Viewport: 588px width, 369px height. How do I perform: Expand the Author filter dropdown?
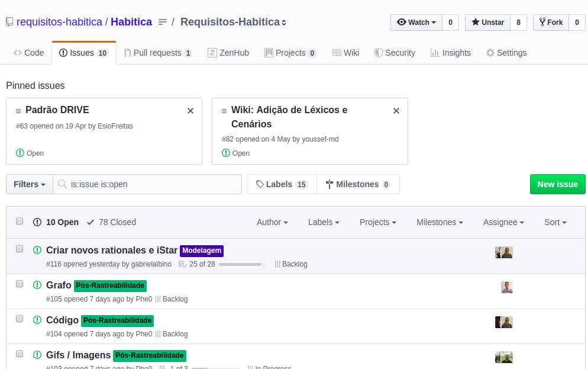[272, 222]
